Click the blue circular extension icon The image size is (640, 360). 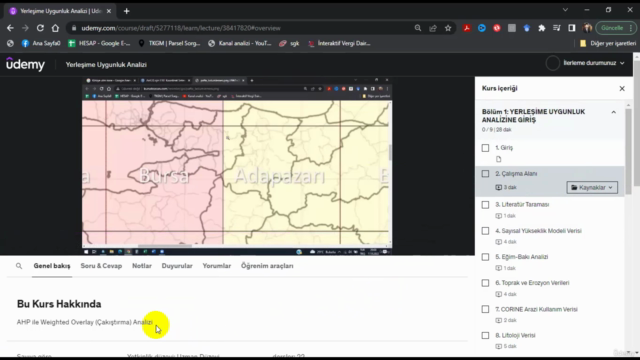pyautogui.click(x=482, y=28)
